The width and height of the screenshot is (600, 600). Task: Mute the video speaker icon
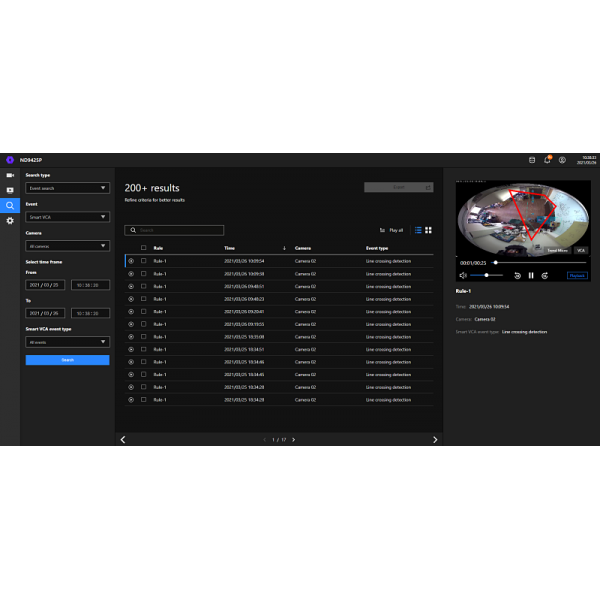[x=463, y=275]
